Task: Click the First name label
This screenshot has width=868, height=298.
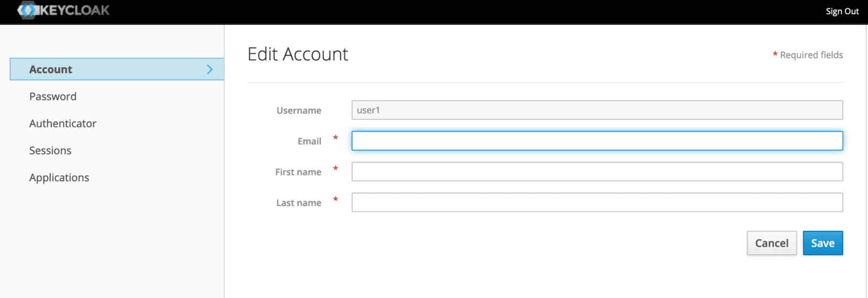Action: 298,172
